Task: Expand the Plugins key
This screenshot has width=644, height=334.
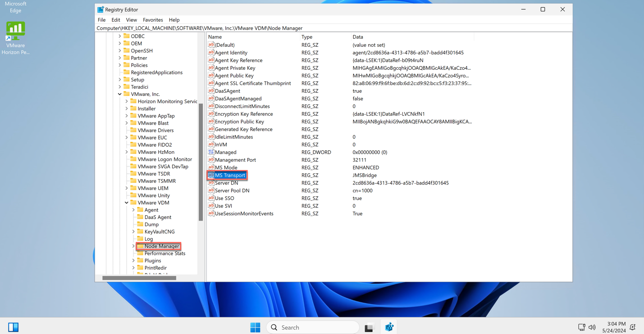Action: (133, 261)
